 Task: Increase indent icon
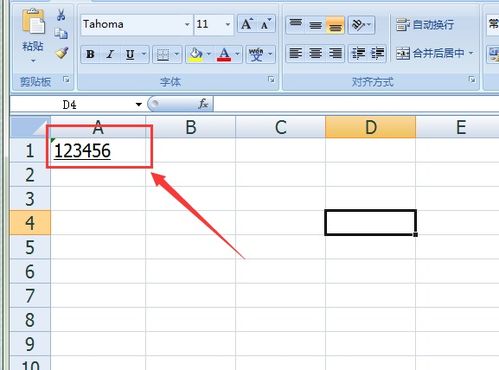(377, 53)
